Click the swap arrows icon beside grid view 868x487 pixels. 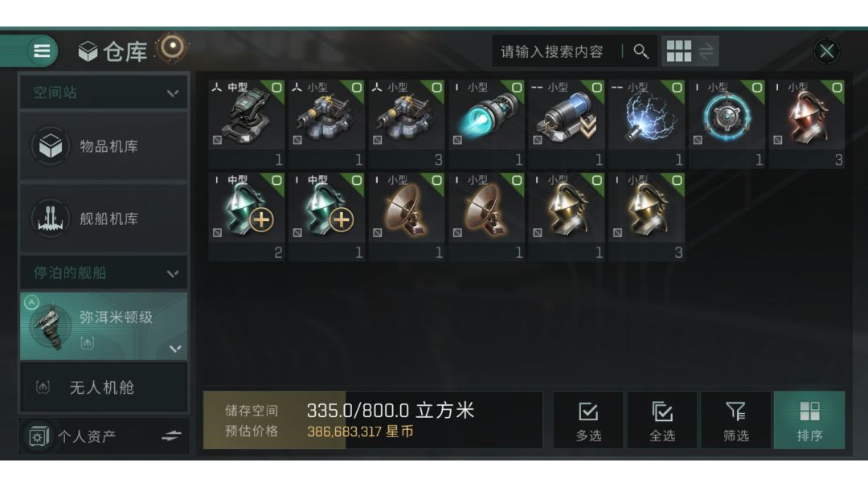[706, 51]
